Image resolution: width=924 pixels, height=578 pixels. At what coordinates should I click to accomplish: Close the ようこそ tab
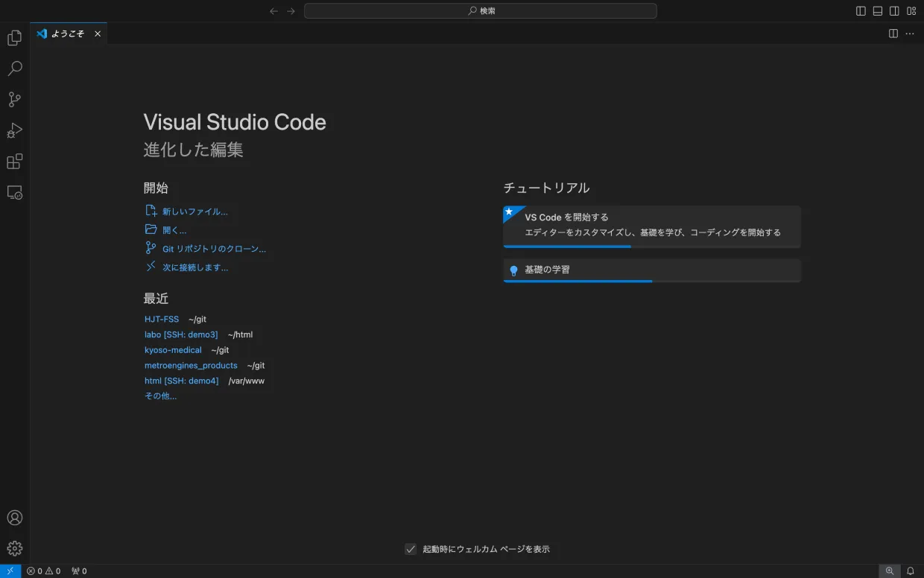98,34
